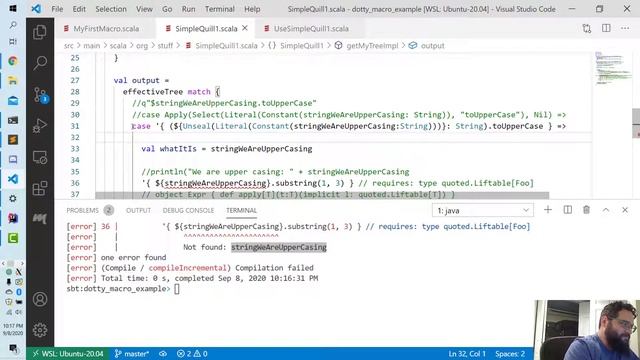Open the terminal selector dropdown '1: java'
Screen dimensions: 640x360
(482, 211)
